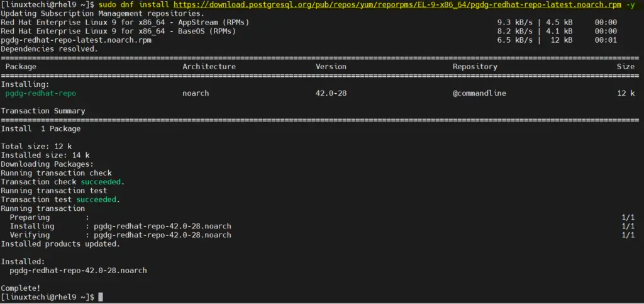
Task: Select the green pgdg-redhat-repo package name
Action: pos(41,93)
